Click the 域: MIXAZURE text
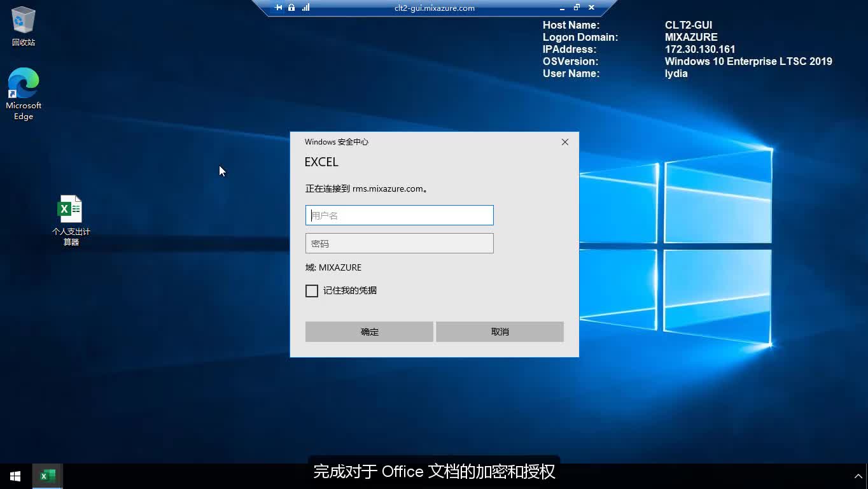 coord(333,267)
